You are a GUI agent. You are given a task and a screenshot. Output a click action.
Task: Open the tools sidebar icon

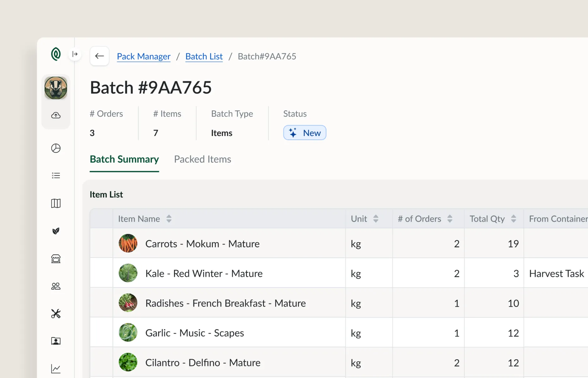(x=56, y=313)
